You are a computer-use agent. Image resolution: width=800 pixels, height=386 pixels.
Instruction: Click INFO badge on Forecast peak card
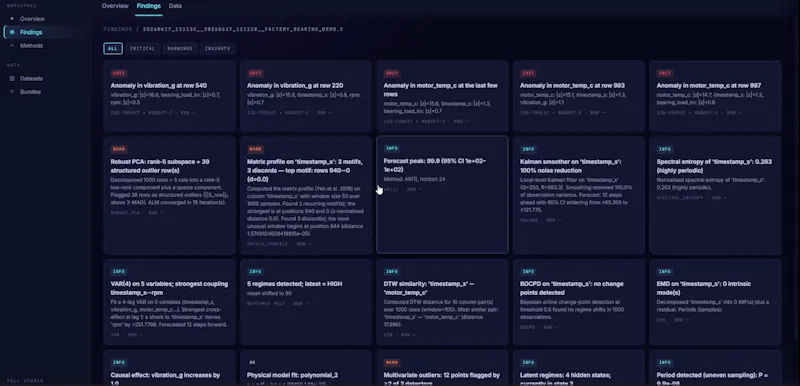coord(391,148)
